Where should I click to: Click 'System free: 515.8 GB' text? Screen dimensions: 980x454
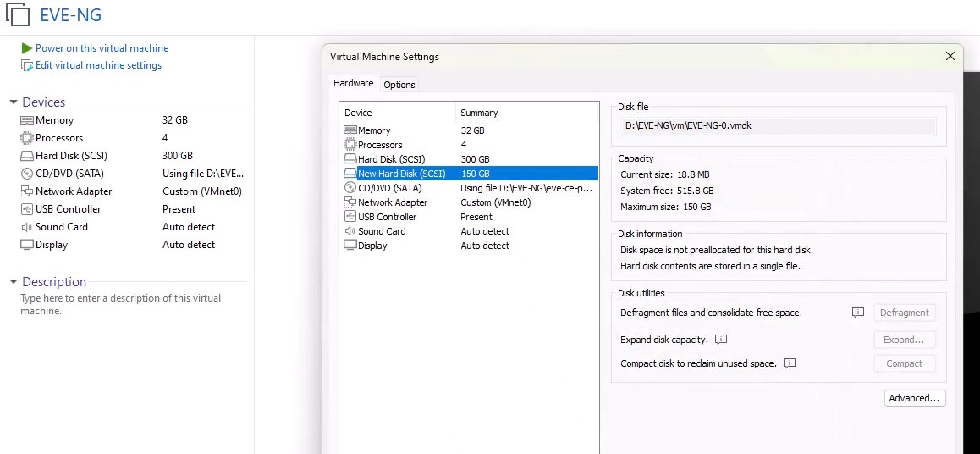tap(667, 191)
